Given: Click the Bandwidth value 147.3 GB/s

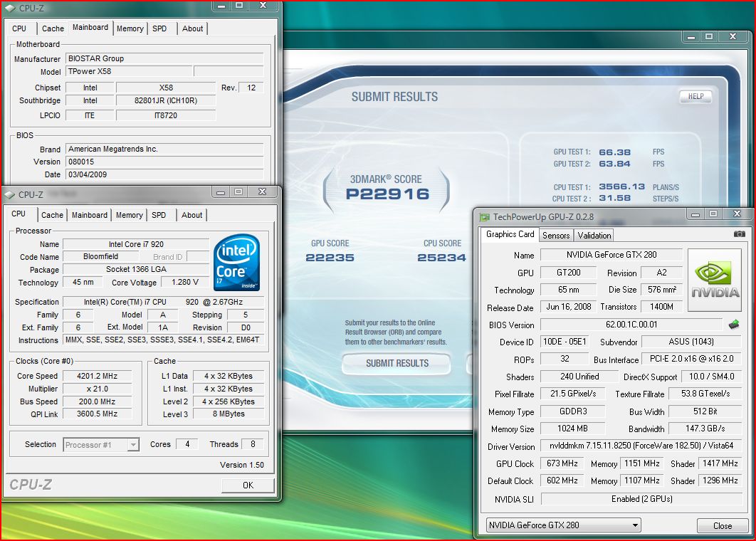Looking at the screenshot, I should (705, 429).
